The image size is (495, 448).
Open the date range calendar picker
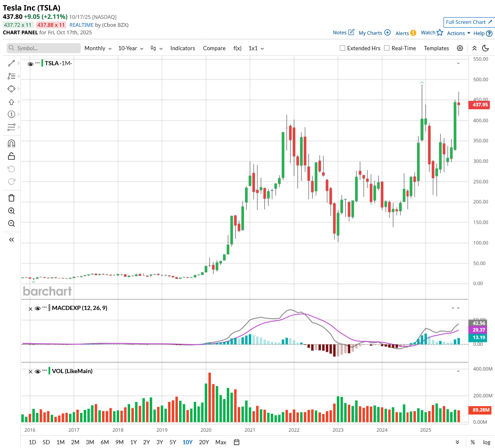coord(236,442)
